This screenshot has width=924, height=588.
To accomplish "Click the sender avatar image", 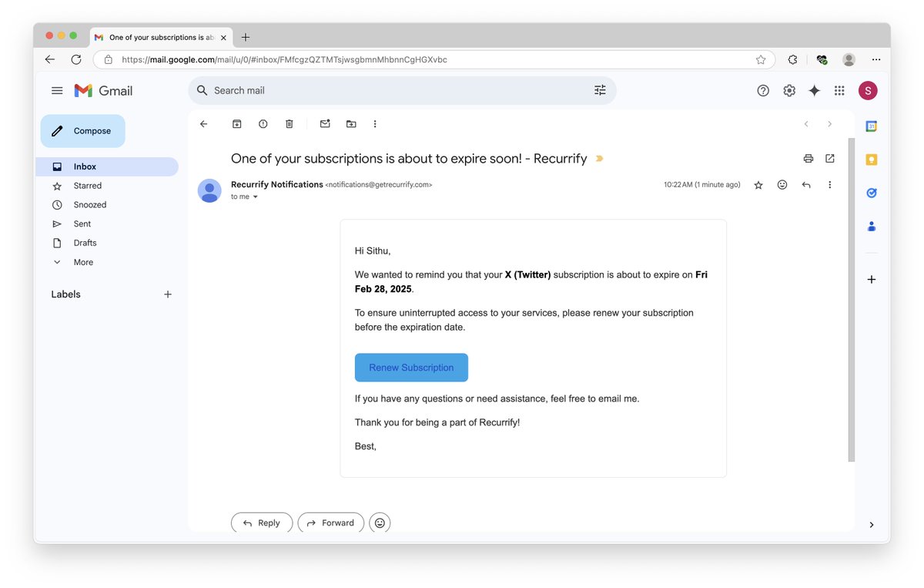I will tap(209, 191).
